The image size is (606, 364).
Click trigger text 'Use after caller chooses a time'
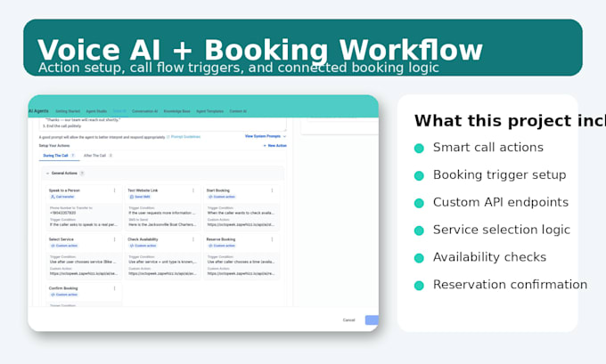pyautogui.click(x=241, y=262)
